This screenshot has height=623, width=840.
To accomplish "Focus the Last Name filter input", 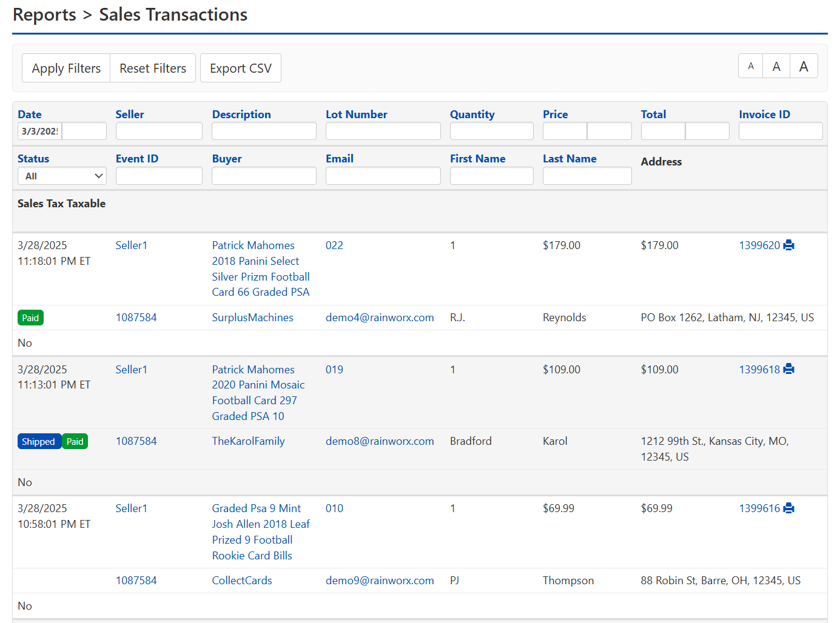I will [x=587, y=176].
